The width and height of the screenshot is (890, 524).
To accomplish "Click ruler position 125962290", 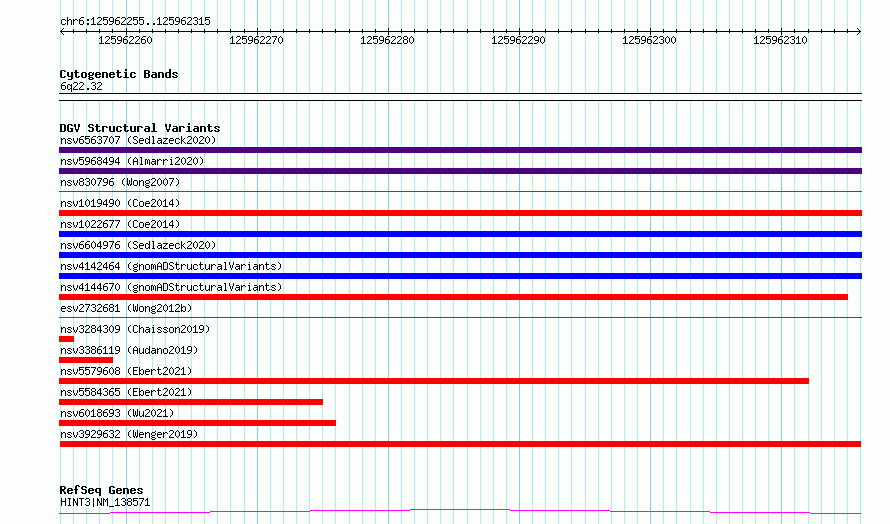I will point(518,40).
